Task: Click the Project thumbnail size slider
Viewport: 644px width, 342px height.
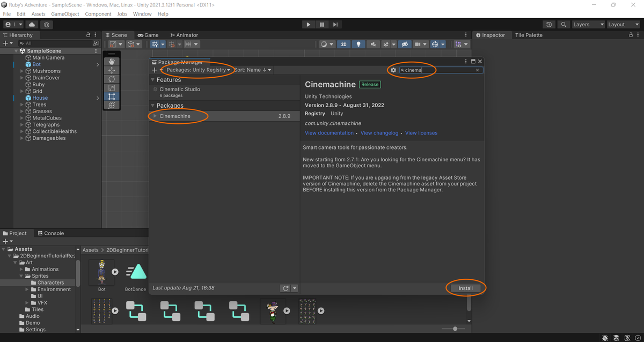Action: [x=454, y=329]
